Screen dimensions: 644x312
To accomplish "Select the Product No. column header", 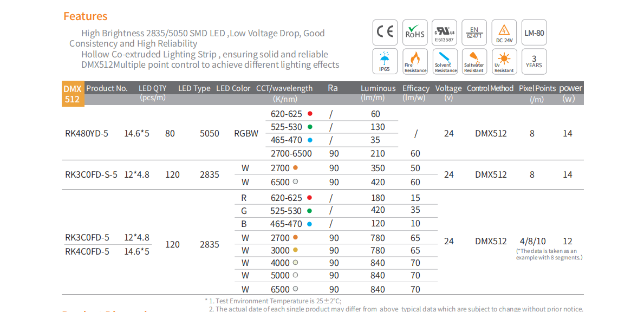I will click(107, 88).
